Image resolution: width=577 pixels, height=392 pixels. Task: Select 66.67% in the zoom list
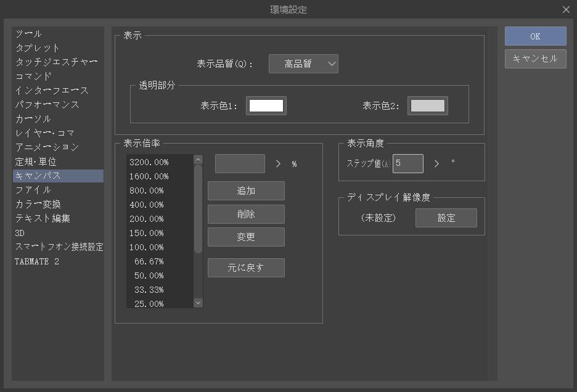click(160, 261)
